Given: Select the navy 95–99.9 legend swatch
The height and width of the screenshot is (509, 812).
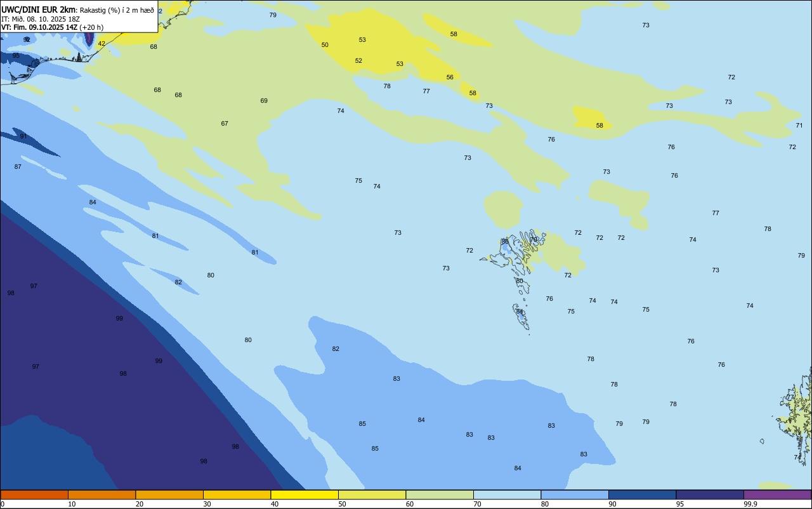Looking at the screenshot, I should click(710, 494).
